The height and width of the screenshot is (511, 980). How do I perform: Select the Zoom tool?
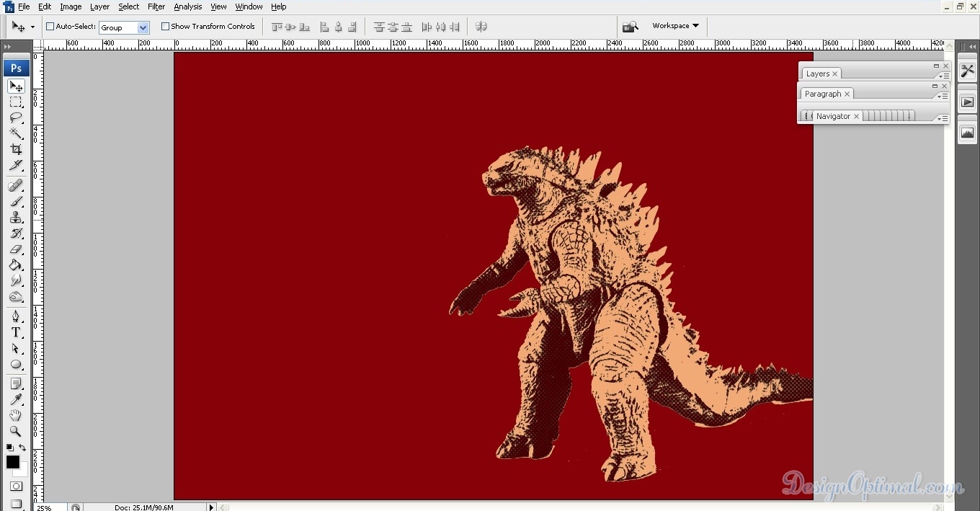click(x=16, y=432)
